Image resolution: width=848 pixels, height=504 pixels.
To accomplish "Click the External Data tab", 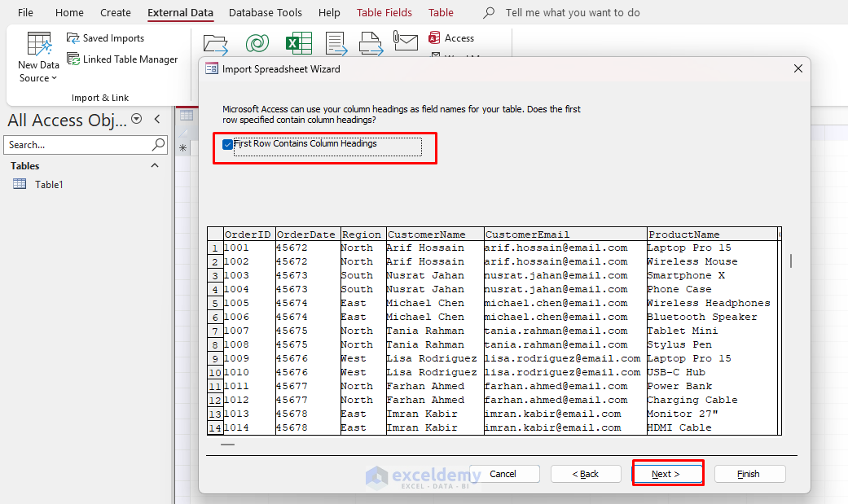I will pyautogui.click(x=180, y=12).
